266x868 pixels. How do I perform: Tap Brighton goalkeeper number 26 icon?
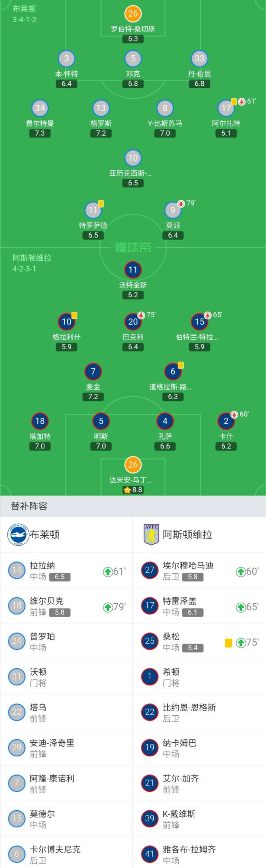point(133,14)
